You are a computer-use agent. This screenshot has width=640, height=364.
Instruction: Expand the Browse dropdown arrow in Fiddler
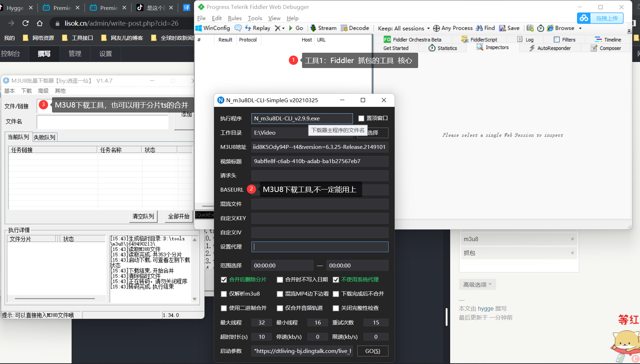[580, 28]
